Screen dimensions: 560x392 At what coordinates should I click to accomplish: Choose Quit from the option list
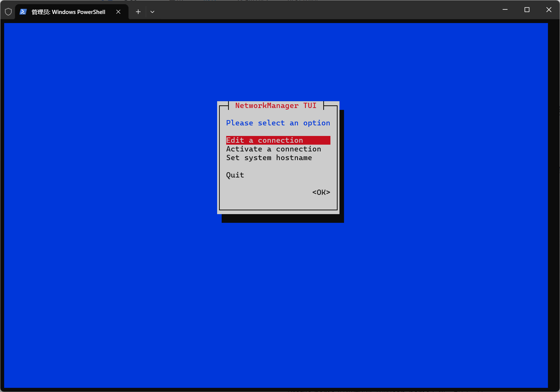coord(235,175)
